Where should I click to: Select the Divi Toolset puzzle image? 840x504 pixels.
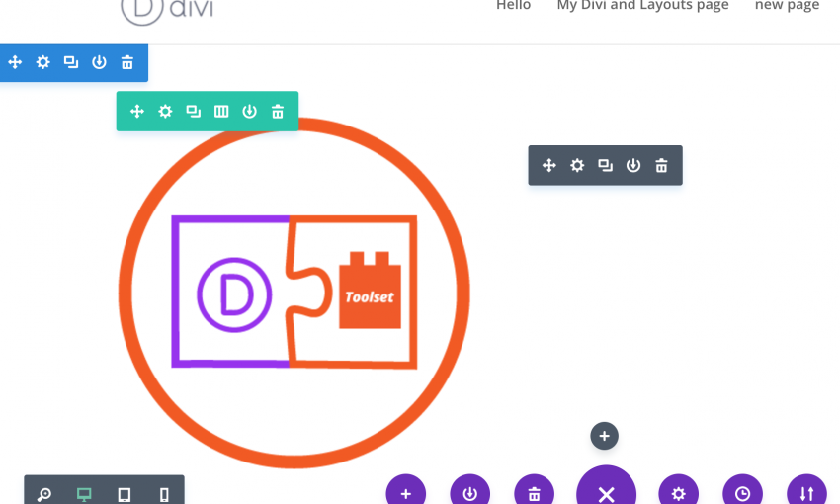click(294, 293)
